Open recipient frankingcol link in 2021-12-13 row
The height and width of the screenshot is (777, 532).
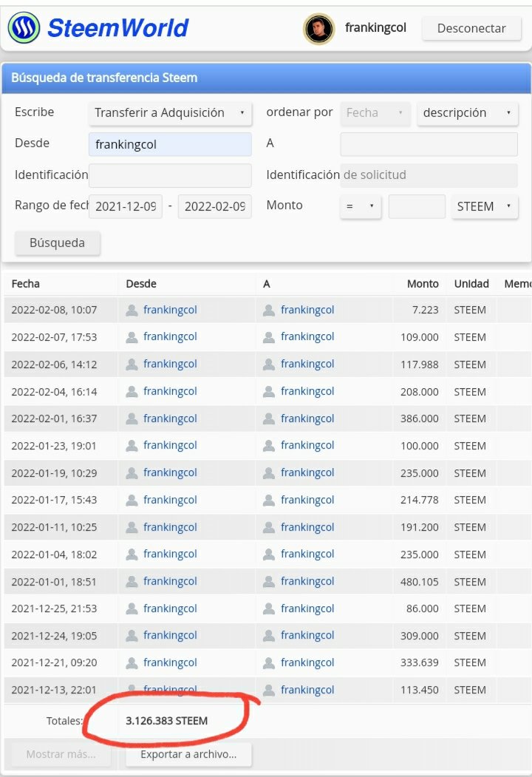307,690
